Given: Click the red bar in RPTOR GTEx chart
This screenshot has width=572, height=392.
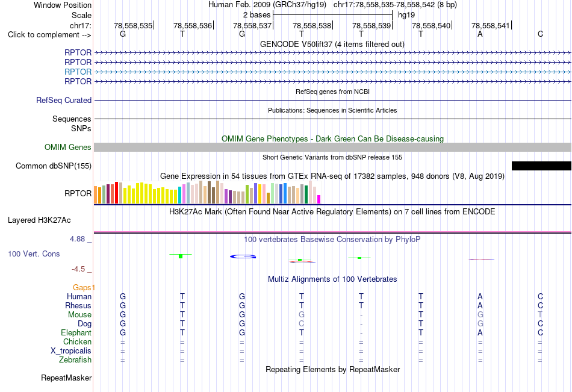Looking at the screenshot, I should (116, 193).
